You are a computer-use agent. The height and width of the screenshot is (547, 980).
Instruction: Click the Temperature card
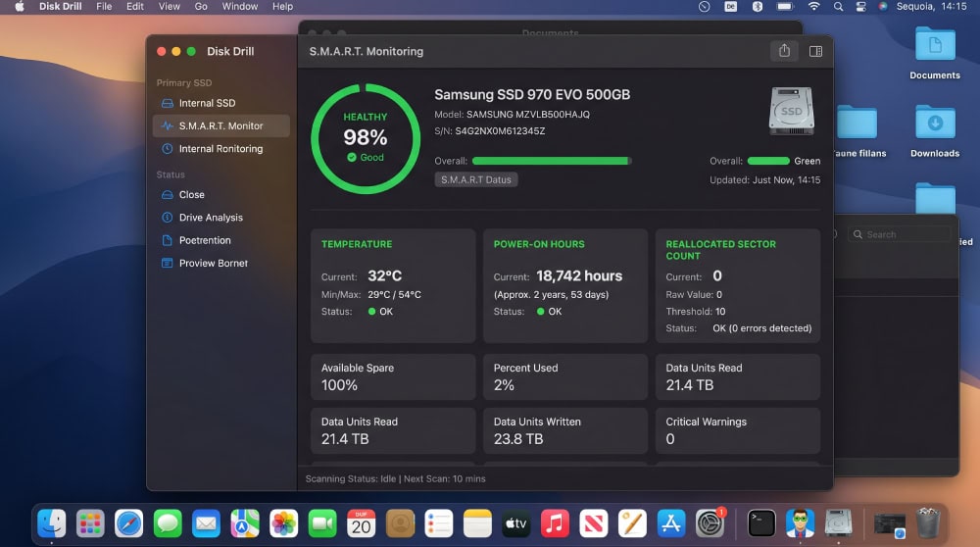click(393, 285)
